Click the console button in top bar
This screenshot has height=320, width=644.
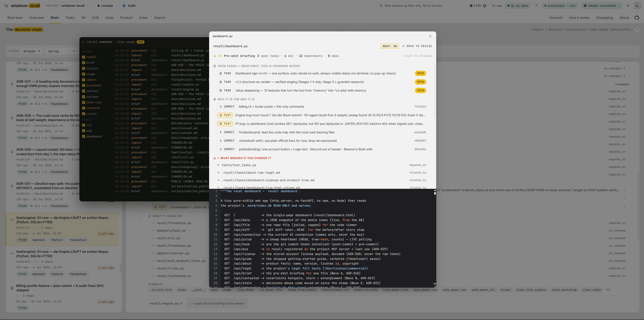pyautogui.click(x=105, y=6)
